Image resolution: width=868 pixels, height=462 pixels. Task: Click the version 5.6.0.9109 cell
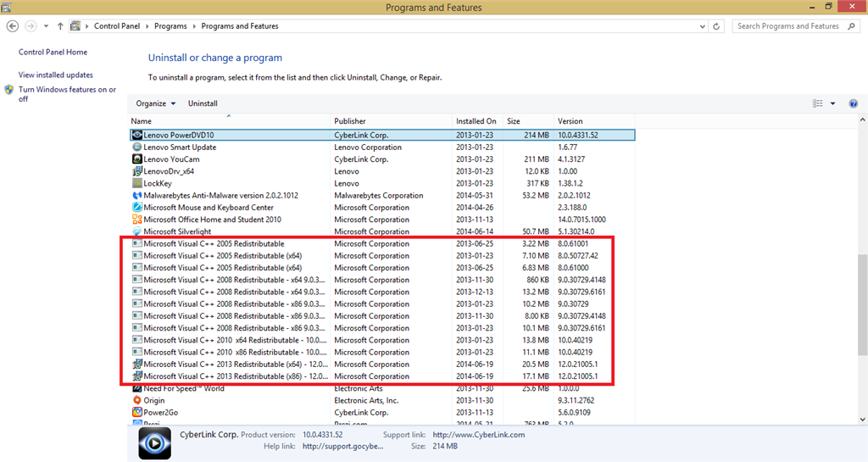(574, 412)
